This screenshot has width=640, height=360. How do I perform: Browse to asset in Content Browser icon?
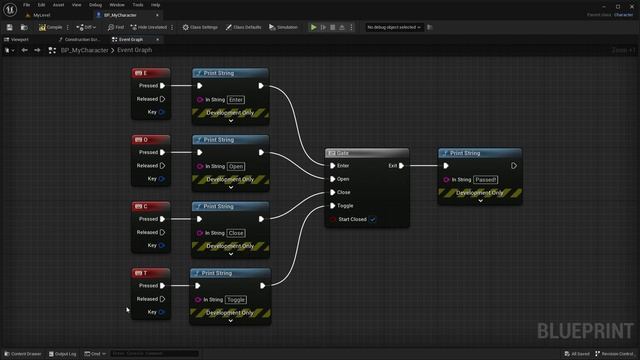click(x=24, y=27)
